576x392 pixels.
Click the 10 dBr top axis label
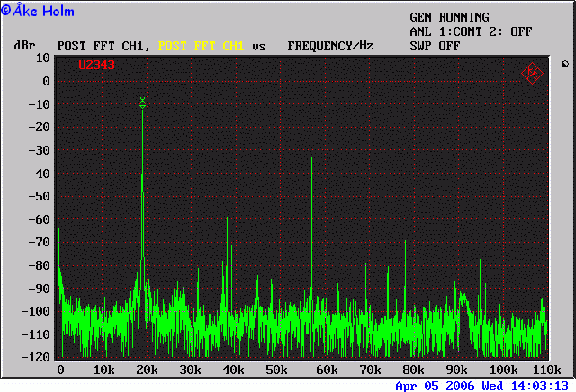pos(42,58)
